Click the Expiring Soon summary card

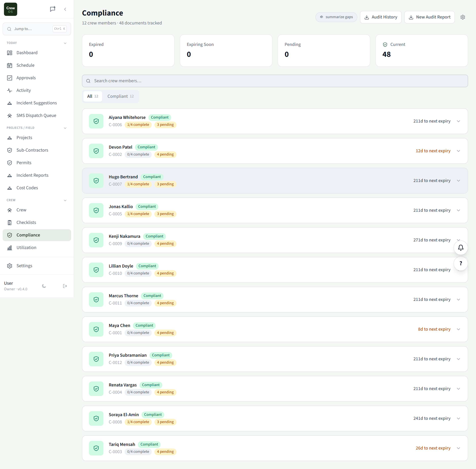coord(226,51)
